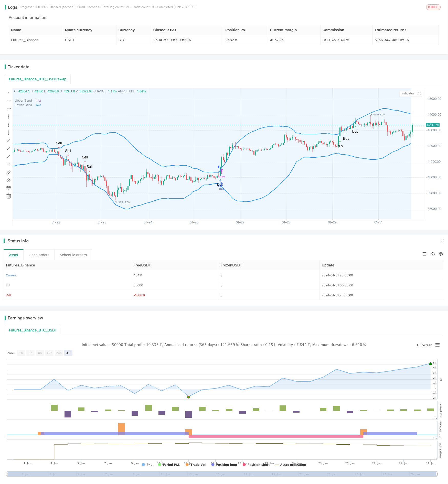Click the Indicator button on chart
The height and width of the screenshot is (484, 448).
(408, 93)
